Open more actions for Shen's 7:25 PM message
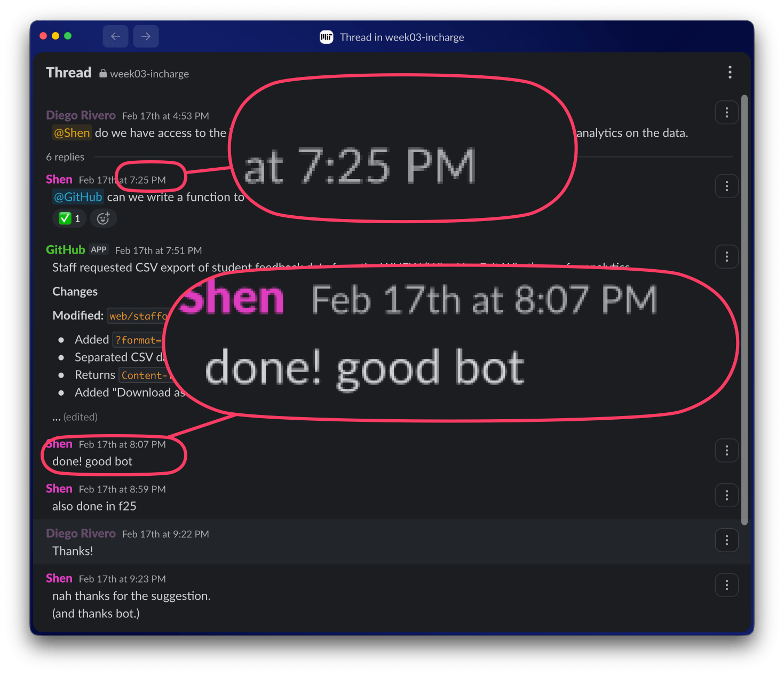 (x=726, y=186)
